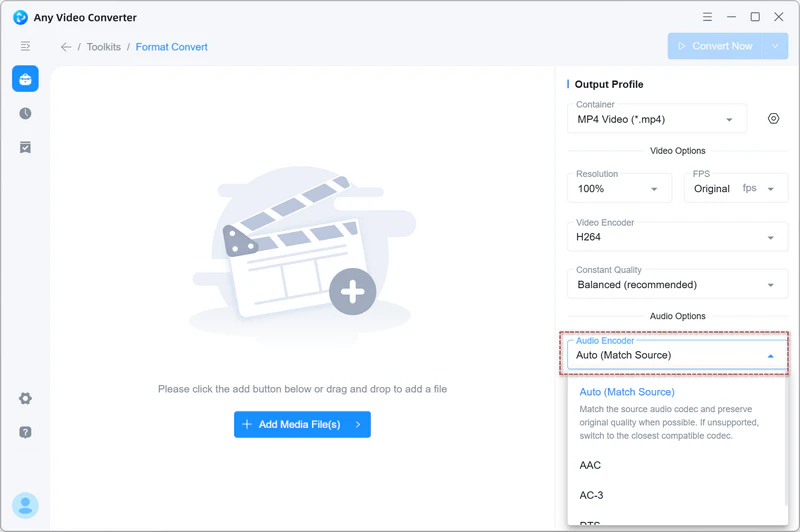Open the help question mark icon
800x532 pixels.
(x=25, y=433)
